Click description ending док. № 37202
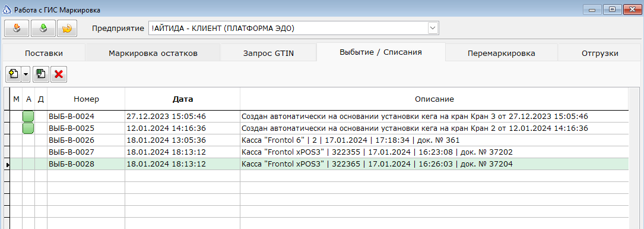This screenshot has height=229, width=644. pyautogui.click(x=434, y=152)
